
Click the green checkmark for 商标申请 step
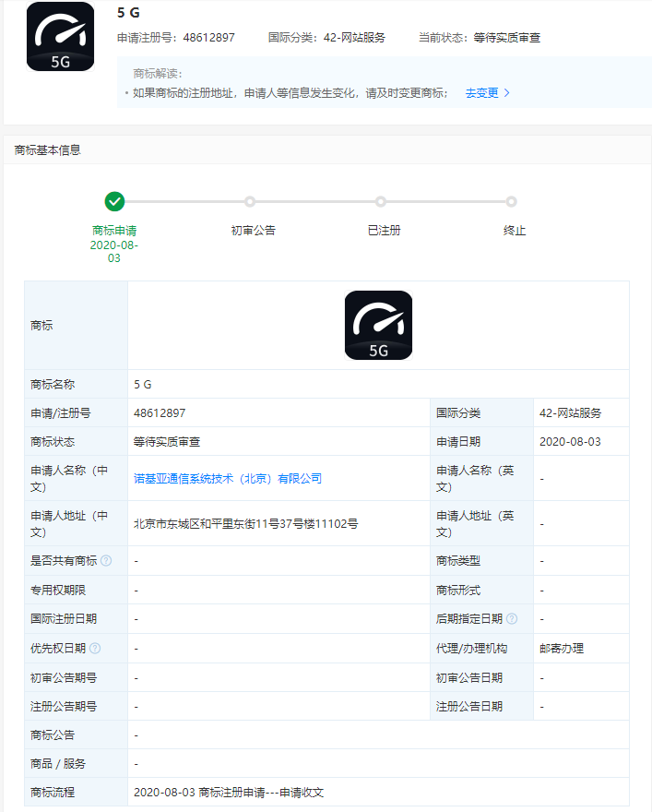click(114, 201)
